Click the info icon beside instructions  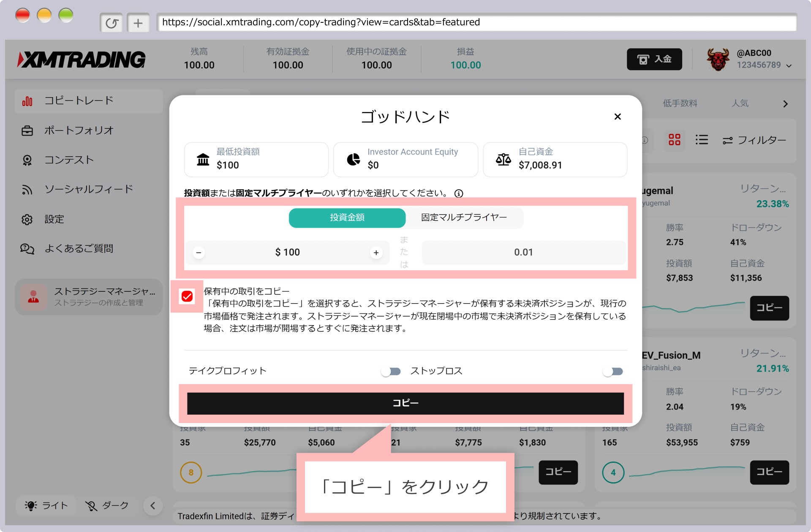[459, 193]
